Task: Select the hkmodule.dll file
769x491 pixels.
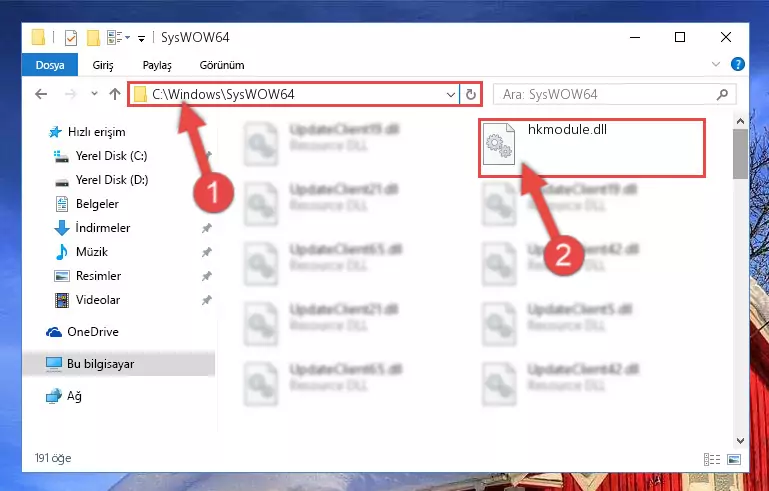Action: point(592,148)
